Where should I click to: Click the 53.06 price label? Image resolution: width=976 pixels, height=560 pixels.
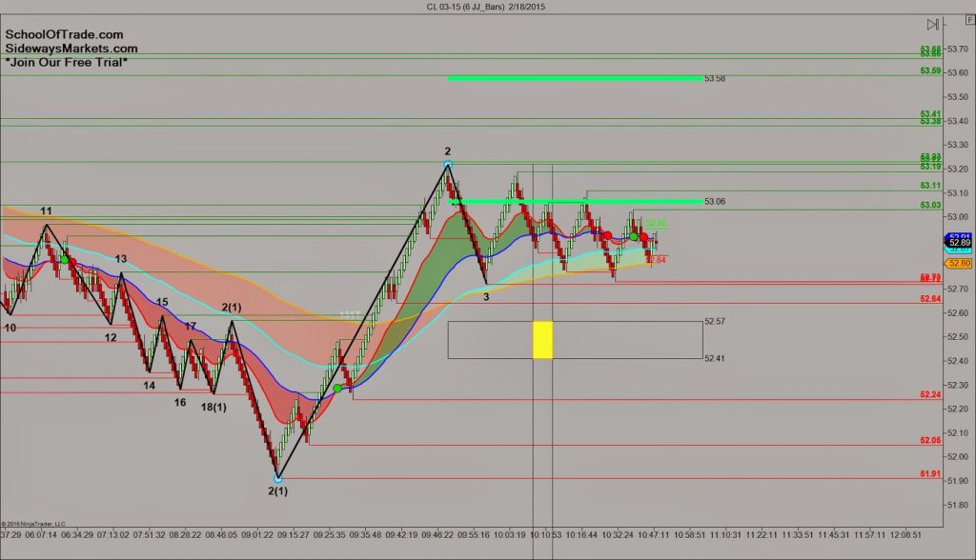[715, 202]
